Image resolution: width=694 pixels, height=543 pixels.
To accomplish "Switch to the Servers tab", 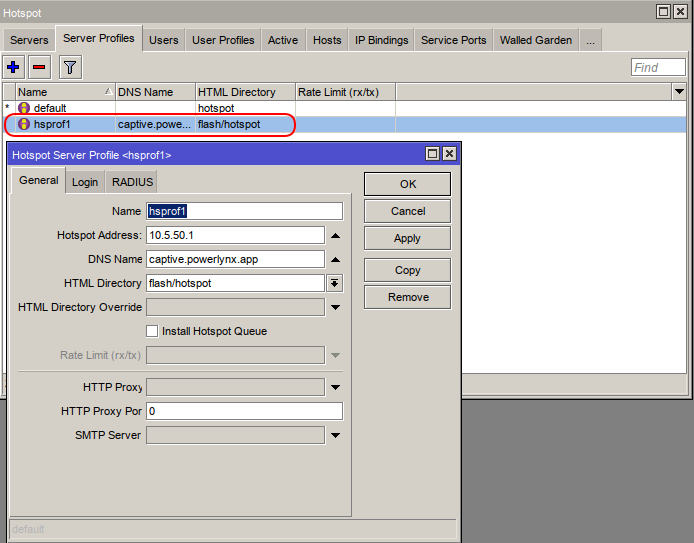I will (x=29, y=40).
